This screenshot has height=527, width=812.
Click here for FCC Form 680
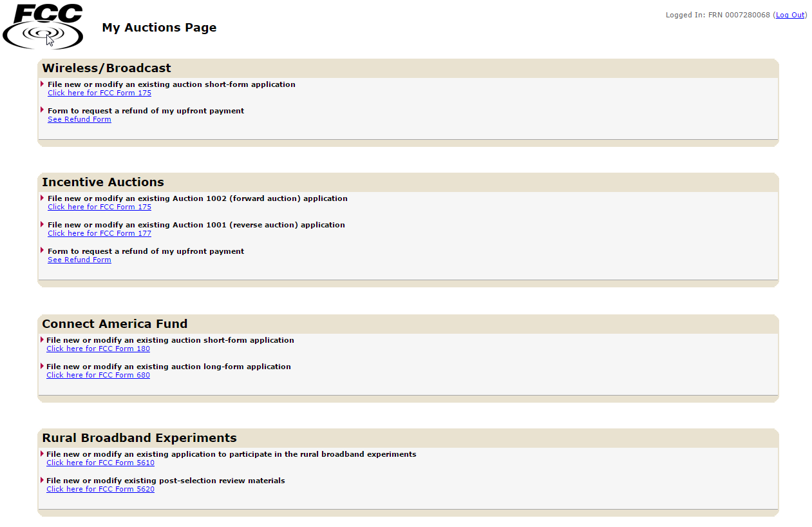(98, 376)
